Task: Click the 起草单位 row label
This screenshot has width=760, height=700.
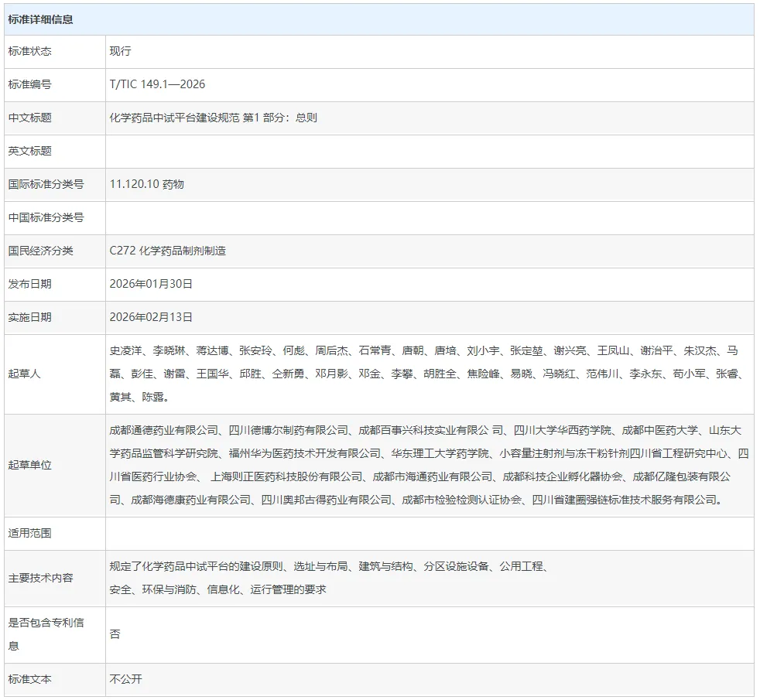Action: (29, 465)
